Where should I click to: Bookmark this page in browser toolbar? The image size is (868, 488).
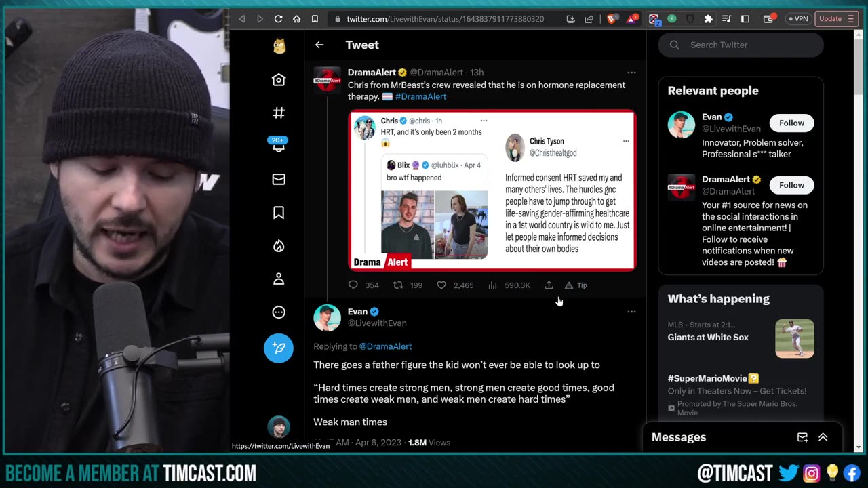pyautogui.click(x=315, y=19)
